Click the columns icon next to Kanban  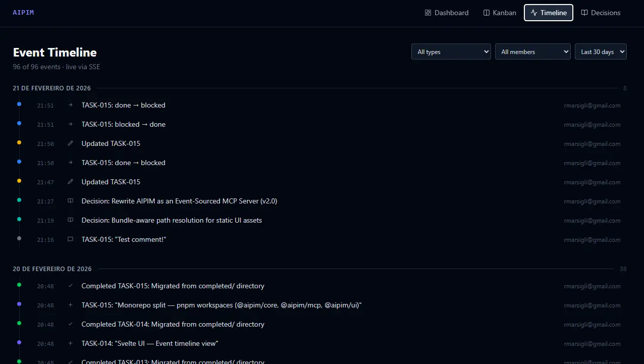(485, 13)
